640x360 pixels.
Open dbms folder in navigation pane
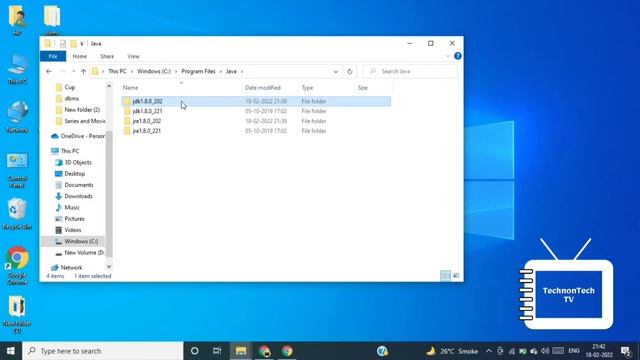(71, 99)
